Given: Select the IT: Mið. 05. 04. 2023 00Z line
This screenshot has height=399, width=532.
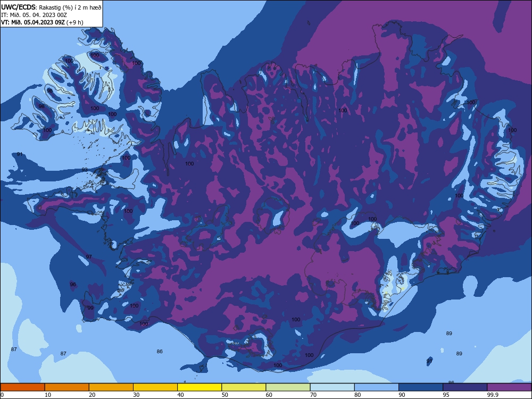Looking at the screenshot, I should pos(34,15).
